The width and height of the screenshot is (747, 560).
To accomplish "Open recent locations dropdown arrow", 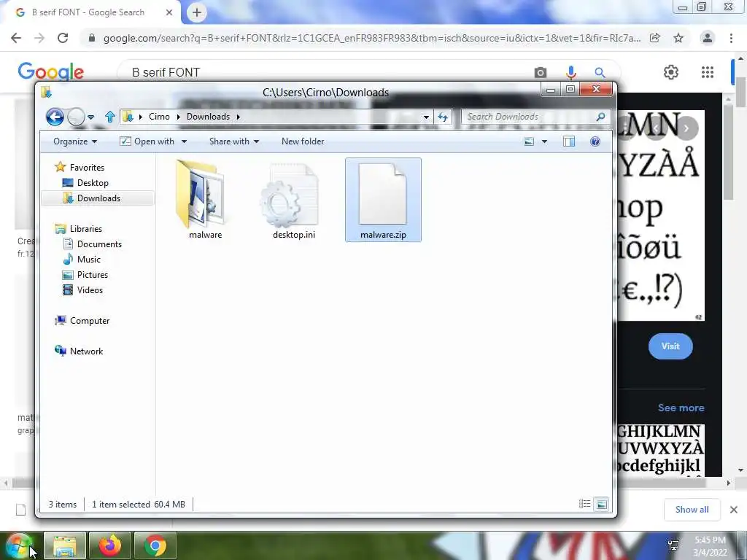I will tap(90, 117).
